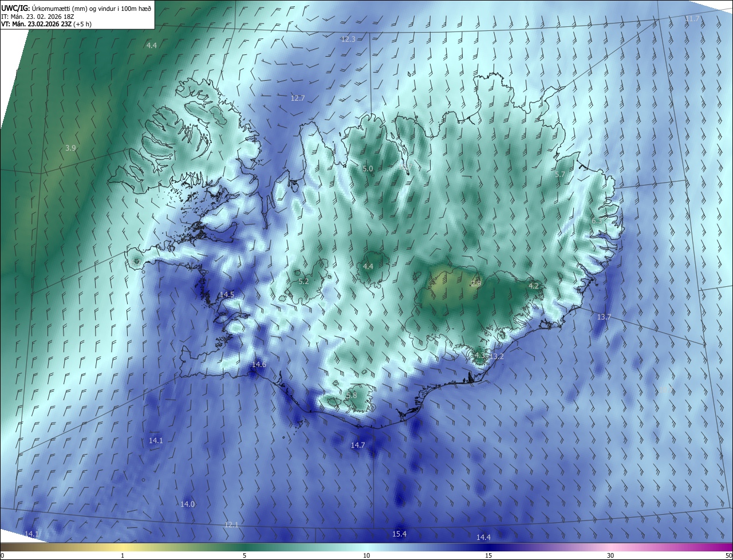Click the 4.2 value label on Vatnajökull's east side
This screenshot has height=560, width=733.
[x=533, y=286]
